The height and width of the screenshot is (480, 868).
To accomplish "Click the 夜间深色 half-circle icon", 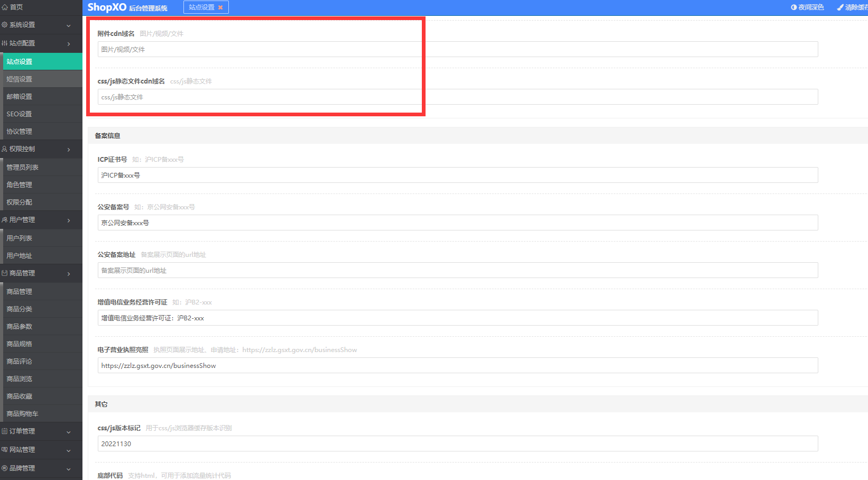I will [793, 7].
